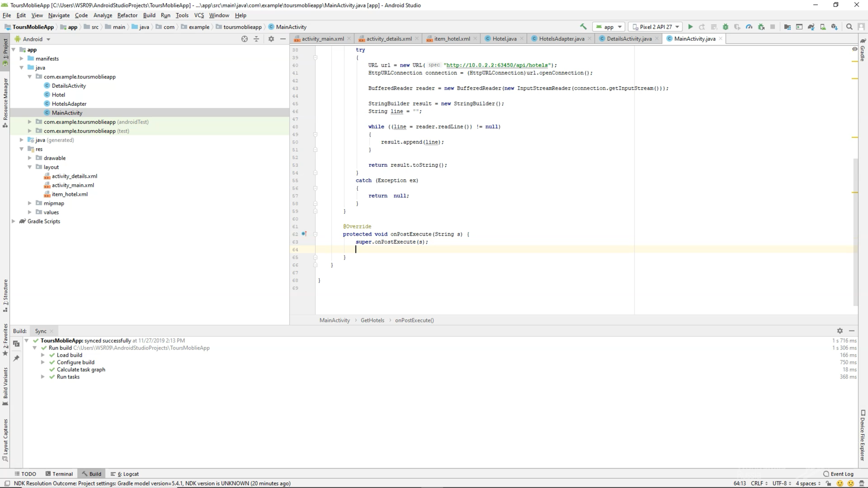Toggle the Resource Manager tool window

coord(5,103)
